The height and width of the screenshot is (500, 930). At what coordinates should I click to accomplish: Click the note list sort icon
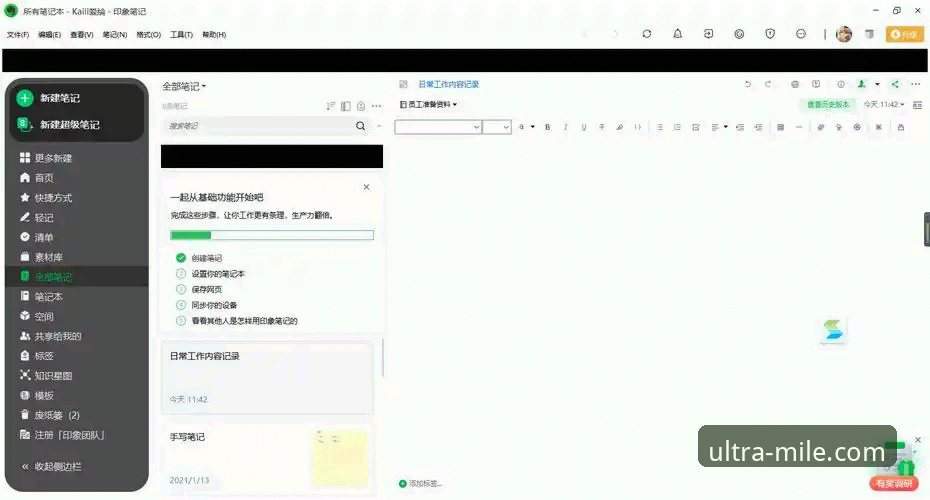(330, 106)
